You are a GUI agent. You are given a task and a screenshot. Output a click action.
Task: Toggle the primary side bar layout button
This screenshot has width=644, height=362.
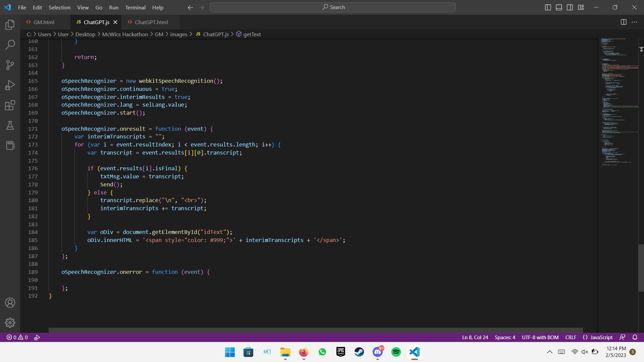(x=548, y=7)
